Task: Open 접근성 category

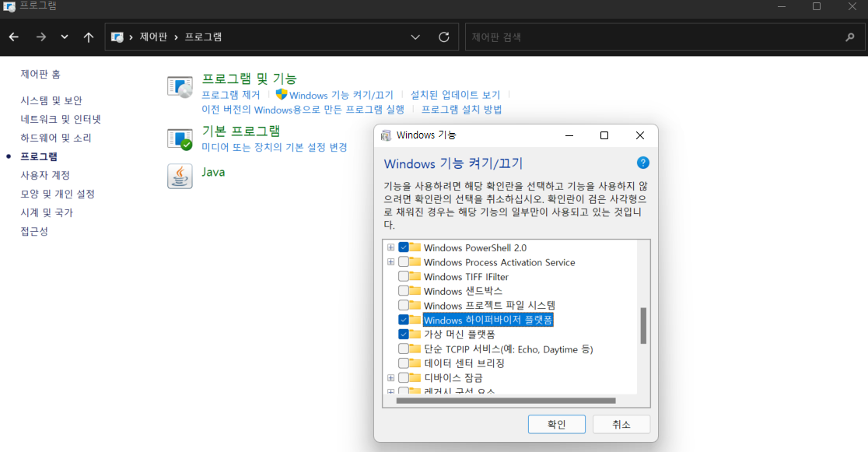Action: click(x=34, y=231)
